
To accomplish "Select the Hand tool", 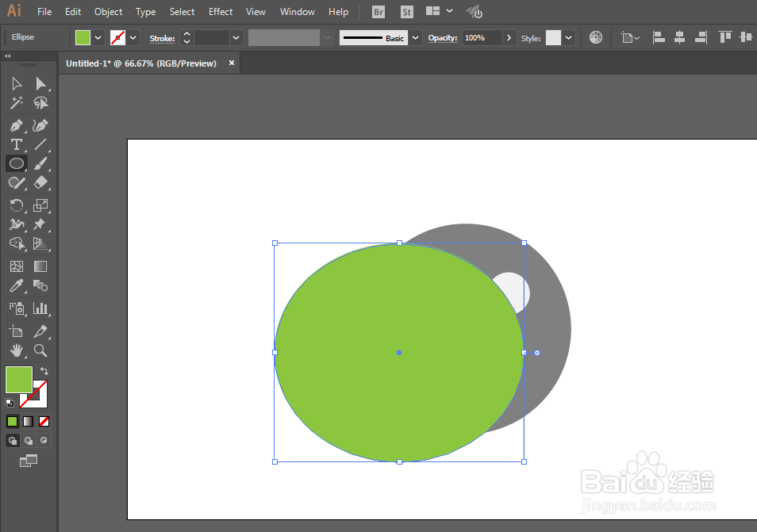I will (x=17, y=350).
